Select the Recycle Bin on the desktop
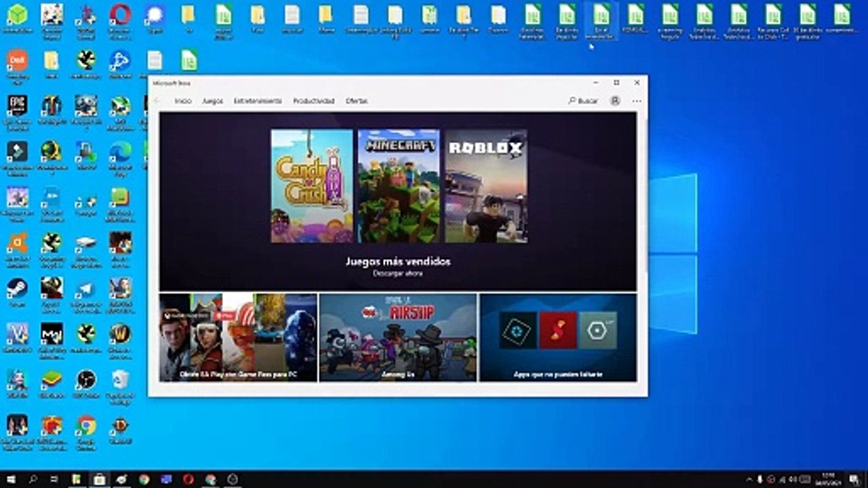Image resolution: width=868 pixels, height=488 pixels. [x=120, y=386]
